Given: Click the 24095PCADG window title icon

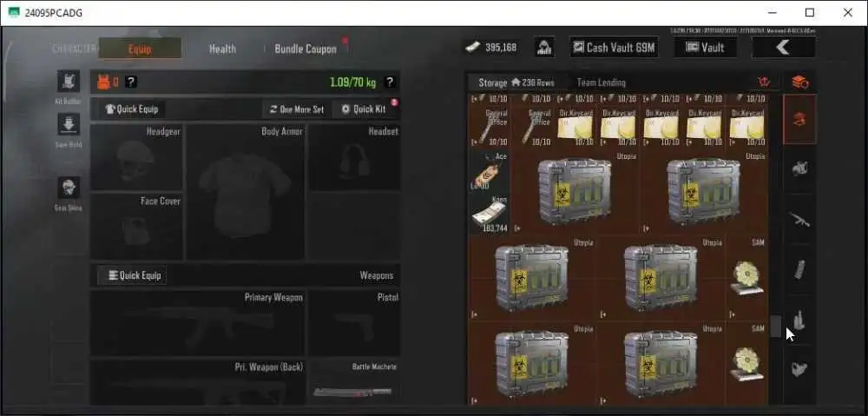Looking at the screenshot, I should [x=15, y=13].
